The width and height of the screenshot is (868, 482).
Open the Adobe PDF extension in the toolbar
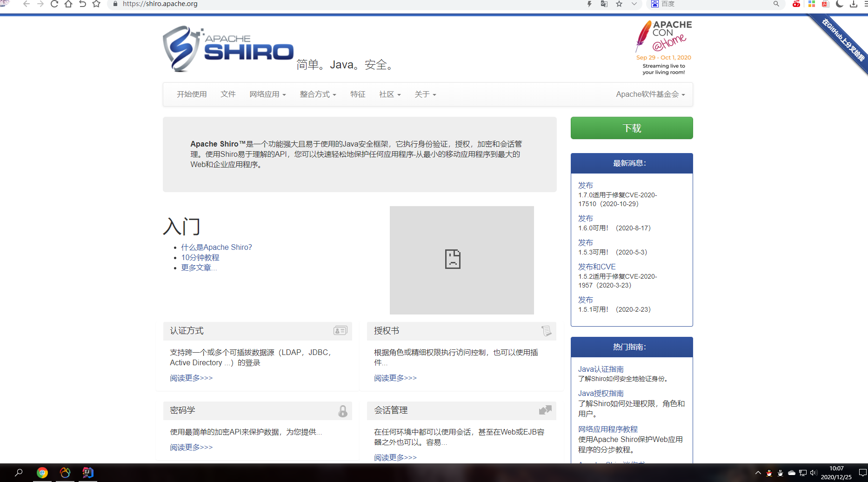(x=825, y=4)
